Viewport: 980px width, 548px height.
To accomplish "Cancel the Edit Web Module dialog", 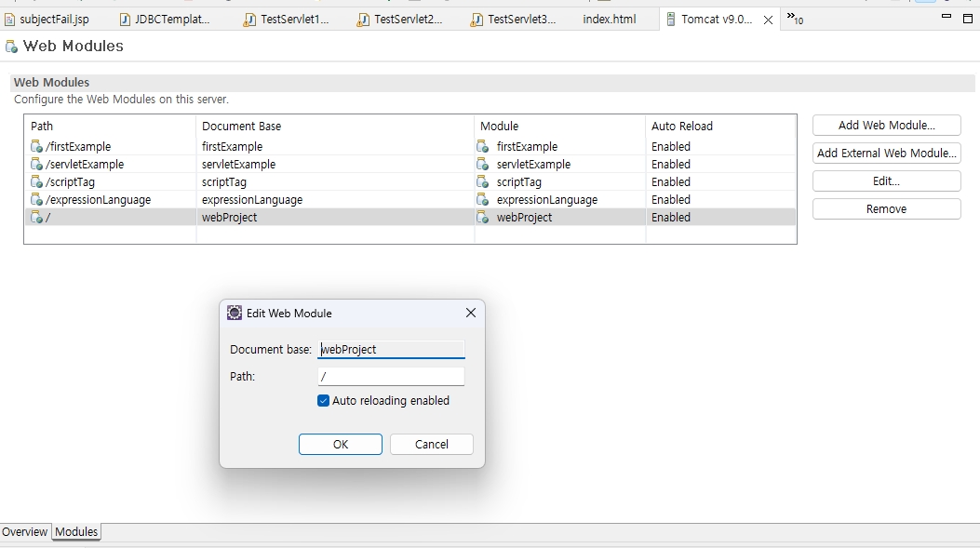I will point(431,445).
